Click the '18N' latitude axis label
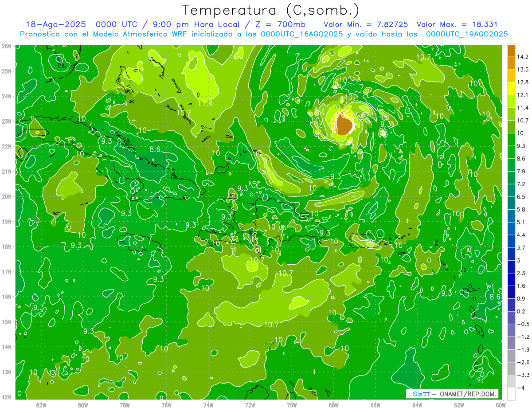Viewport: 532px width, 411px height. pyautogui.click(x=6, y=247)
